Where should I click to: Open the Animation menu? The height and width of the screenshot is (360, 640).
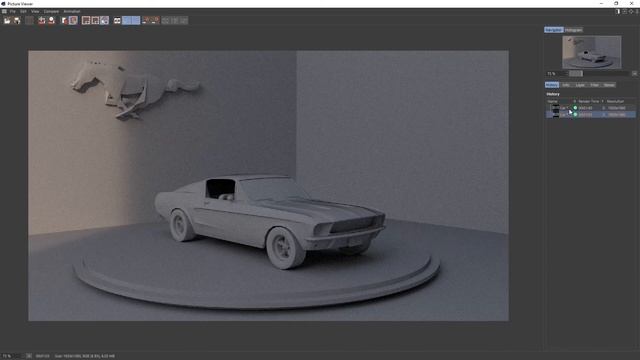(x=72, y=11)
